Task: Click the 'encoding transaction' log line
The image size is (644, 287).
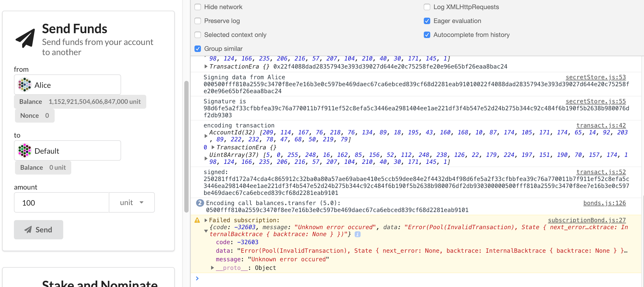Action: [x=239, y=125]
